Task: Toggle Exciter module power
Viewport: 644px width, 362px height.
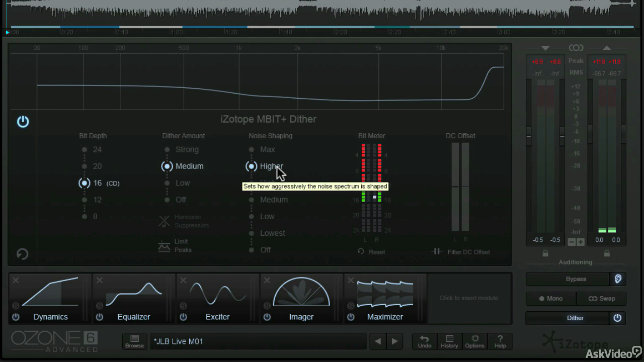Action: 183,317
